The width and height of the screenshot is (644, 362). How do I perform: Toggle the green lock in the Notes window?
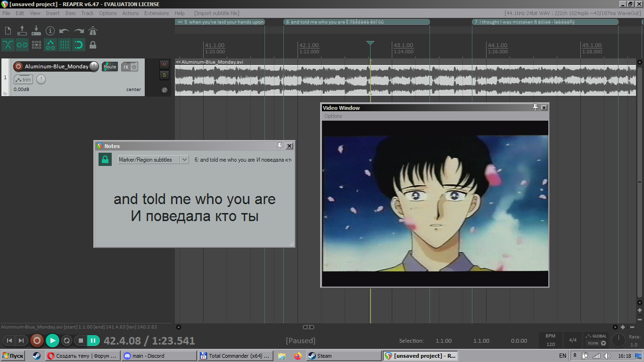click(105, 160)
